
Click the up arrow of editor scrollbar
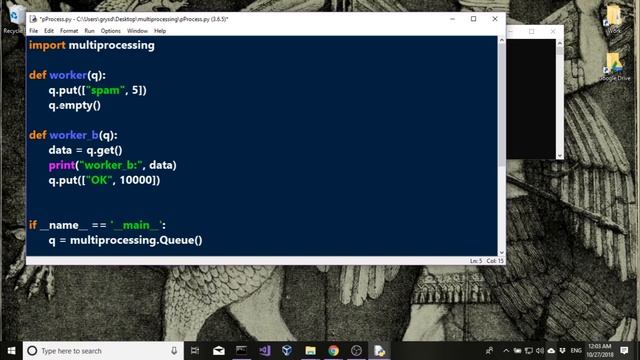click(x=502, y=40)
